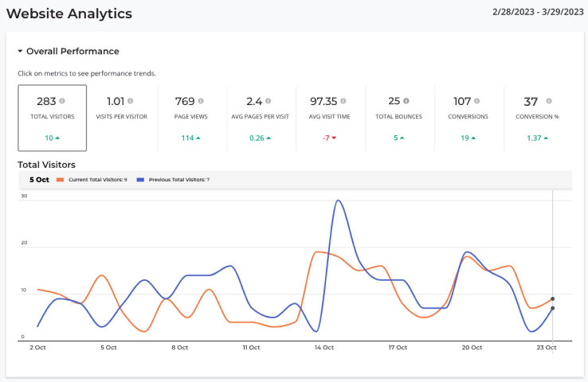
Task: Click the 20 Oct axis label
Action: point(472,348)
